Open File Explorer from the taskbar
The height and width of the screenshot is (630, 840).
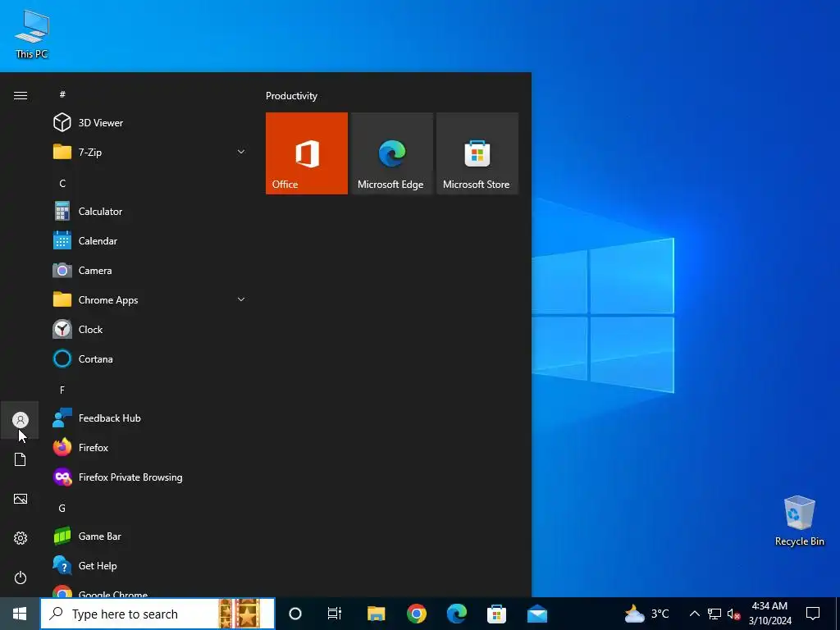pos(376,614)
